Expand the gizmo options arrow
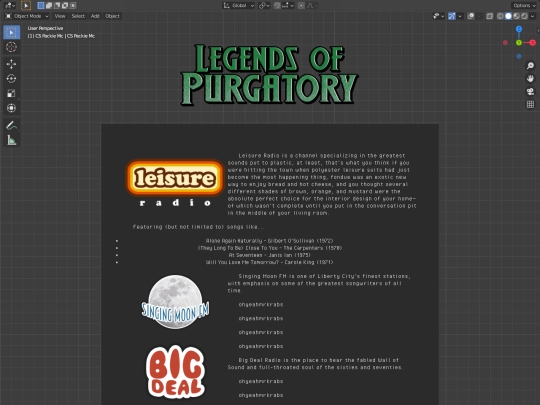 (460, 16)
